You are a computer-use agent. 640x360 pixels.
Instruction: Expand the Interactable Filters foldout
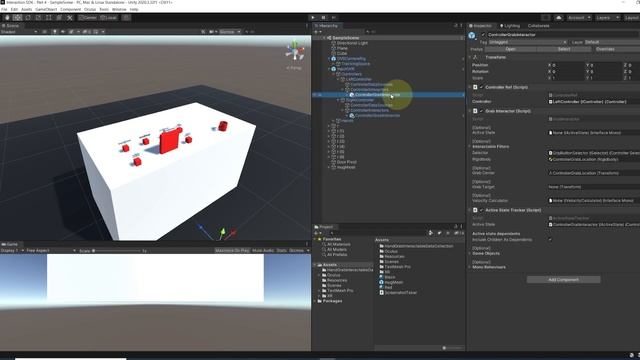[x=470, y=146]
